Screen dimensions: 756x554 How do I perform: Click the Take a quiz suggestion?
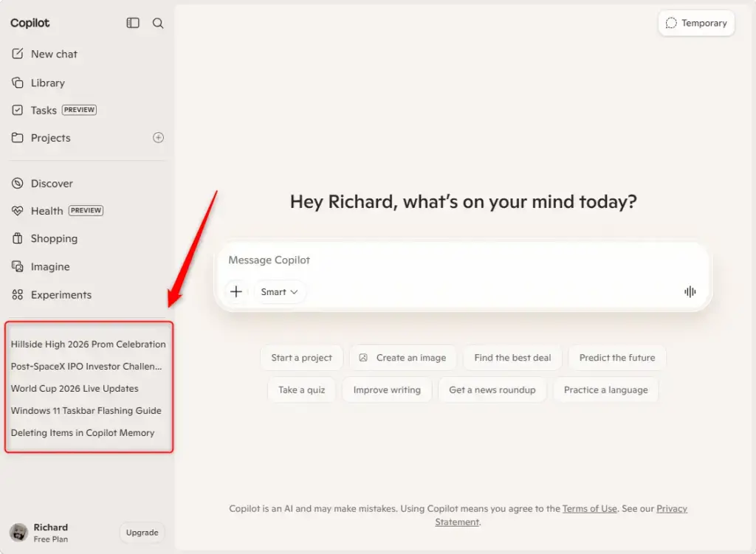tap(302, 389)
